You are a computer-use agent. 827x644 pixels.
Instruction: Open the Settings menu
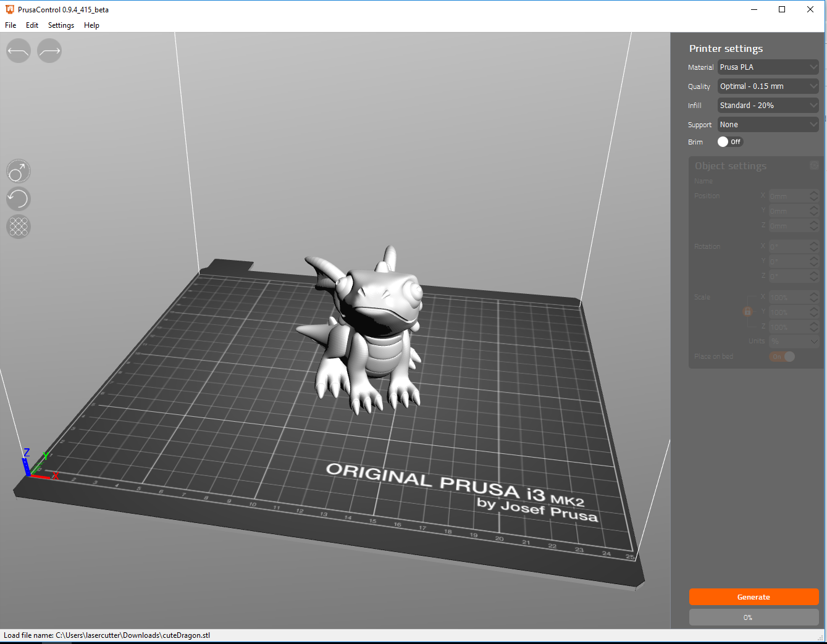(61, 25)
